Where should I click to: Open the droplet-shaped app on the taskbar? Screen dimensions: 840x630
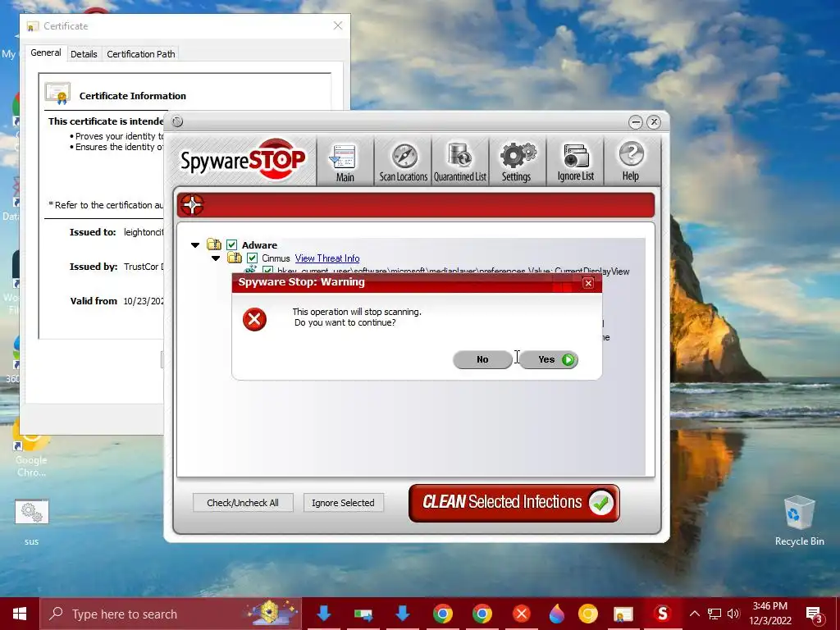click(557, 614)
